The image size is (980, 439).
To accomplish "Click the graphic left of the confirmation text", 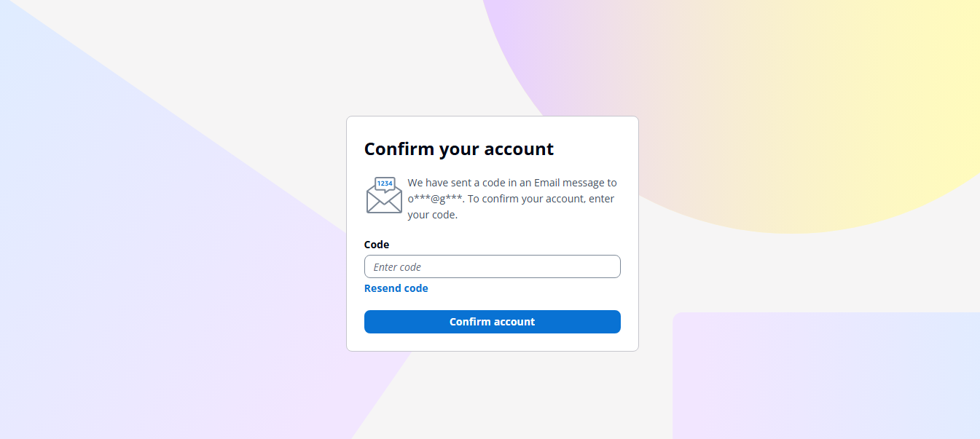I will coord(383,195).
